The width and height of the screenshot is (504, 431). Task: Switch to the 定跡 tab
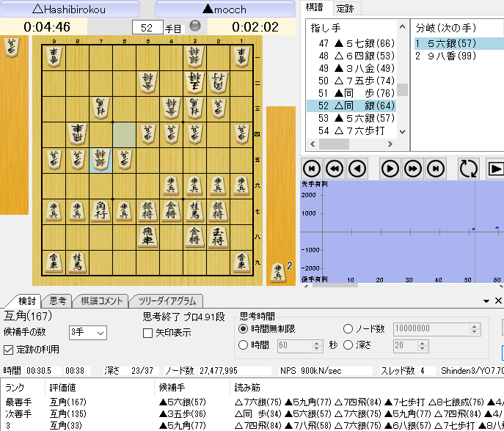[346, 8]
